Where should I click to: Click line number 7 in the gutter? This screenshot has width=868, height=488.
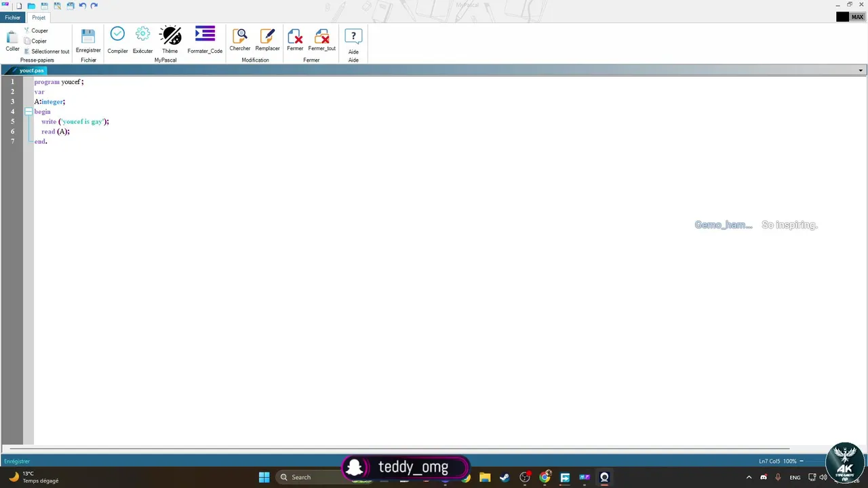pos(12,141)
